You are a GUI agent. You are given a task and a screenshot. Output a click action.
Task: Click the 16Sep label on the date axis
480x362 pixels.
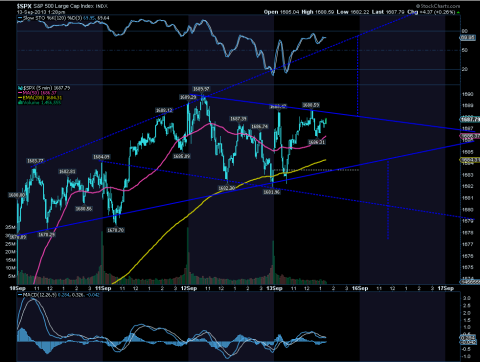[360, 288]
